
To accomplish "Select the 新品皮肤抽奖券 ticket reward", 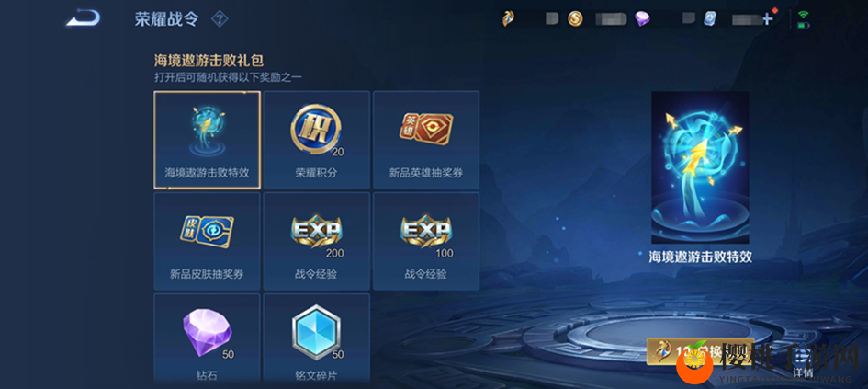I will 207,241.
